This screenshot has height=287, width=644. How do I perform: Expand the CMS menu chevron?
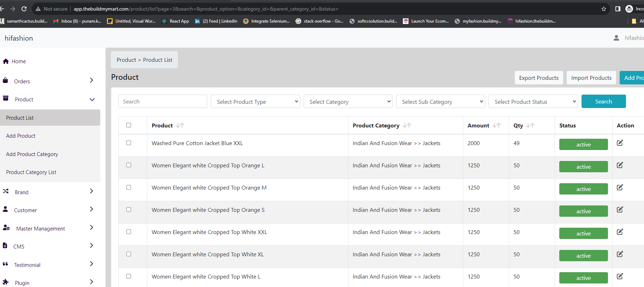[x=91, y=246]
